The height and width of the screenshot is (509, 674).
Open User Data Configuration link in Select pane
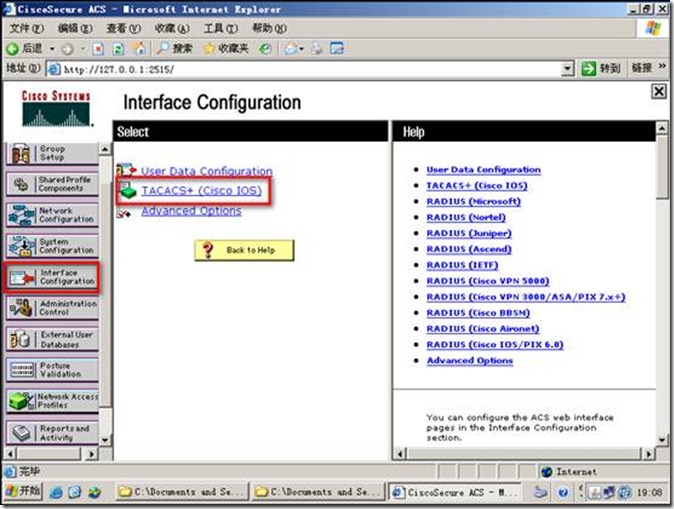tap(207, 171)
